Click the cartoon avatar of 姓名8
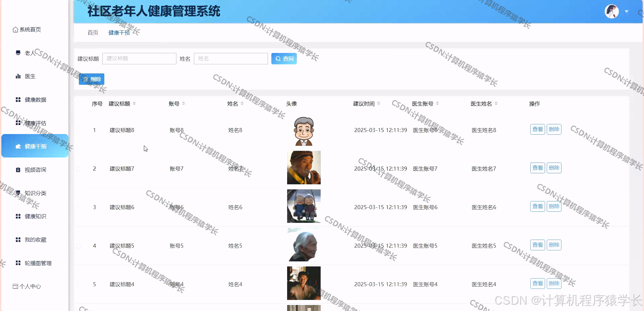The height and width of the screenshot is (311, 644). pos(304,131)
